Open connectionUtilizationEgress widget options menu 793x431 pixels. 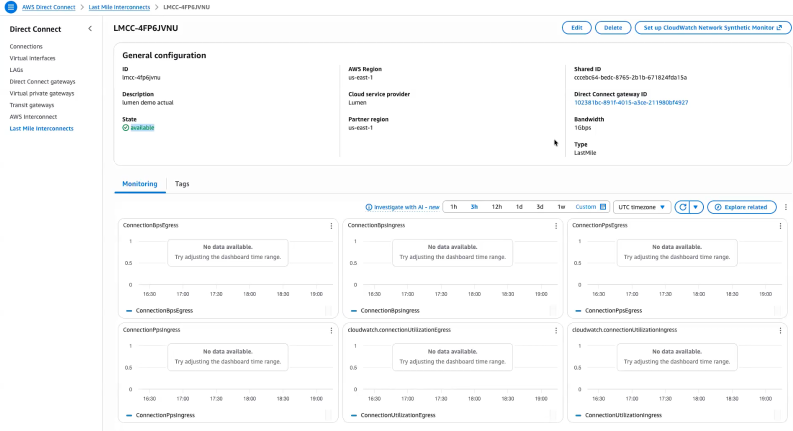[555, 329]
